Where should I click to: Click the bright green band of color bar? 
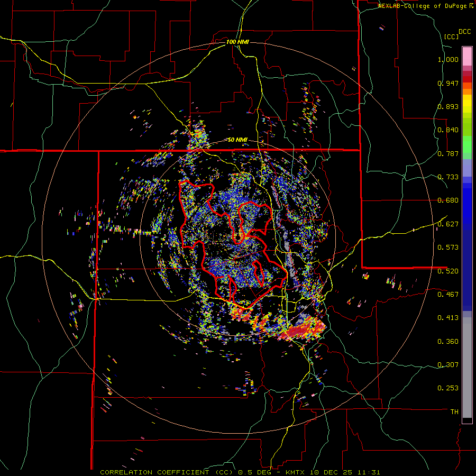467,144
